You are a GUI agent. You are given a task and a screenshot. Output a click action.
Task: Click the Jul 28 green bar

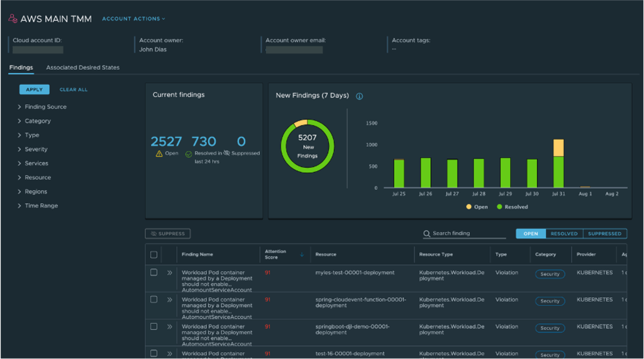point(479,174)
